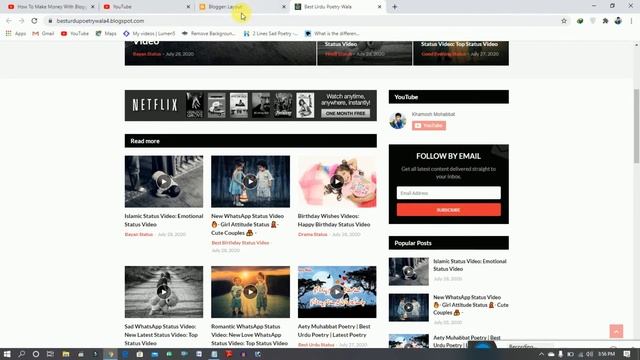Open the Windows Start menu
640x360 pixels.
(x=7, y=354)
